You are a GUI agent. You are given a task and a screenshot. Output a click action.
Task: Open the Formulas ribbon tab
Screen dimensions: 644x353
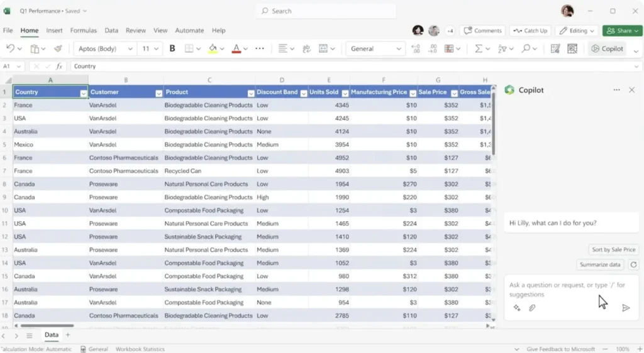84,30
